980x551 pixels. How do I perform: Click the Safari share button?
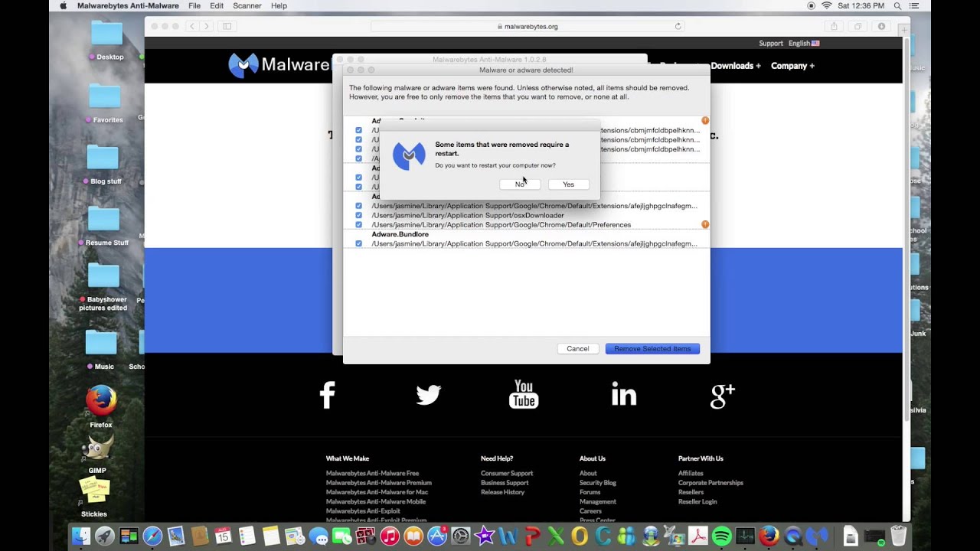(834, 26)
